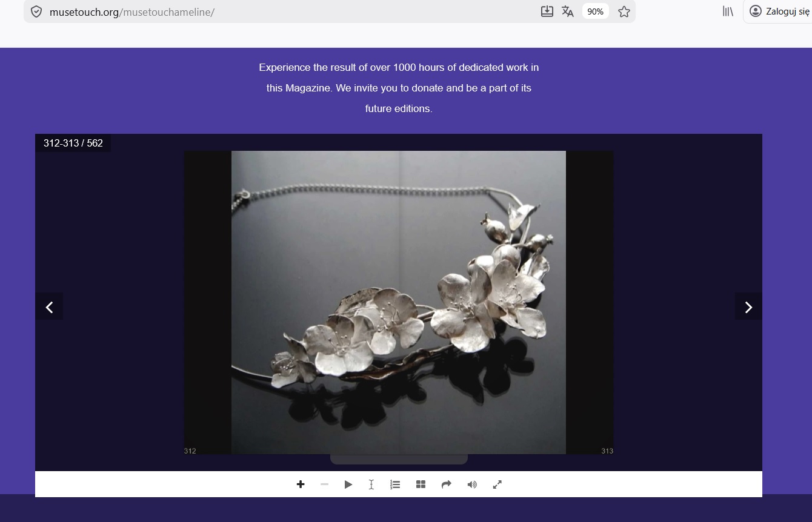Viewport: 812px width, 522px height.
Task: Open the site security shield info
Action: tap(36, 12)
